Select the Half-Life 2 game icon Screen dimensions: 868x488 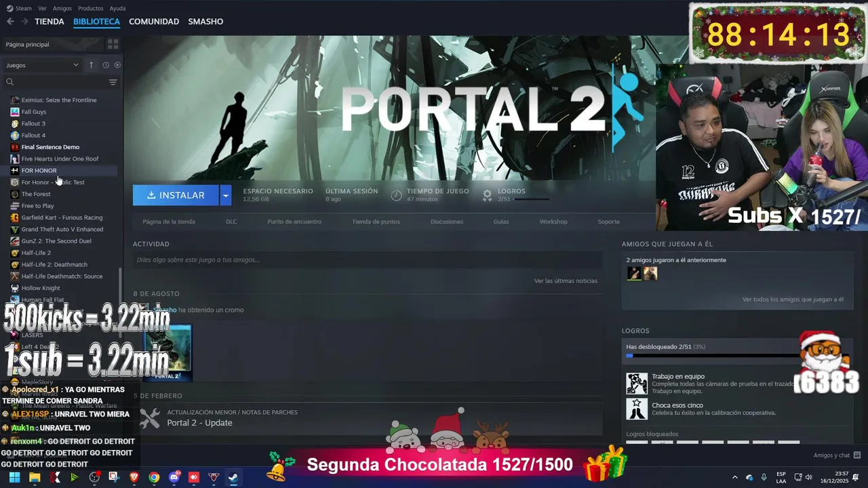click(x=15, y=253)
